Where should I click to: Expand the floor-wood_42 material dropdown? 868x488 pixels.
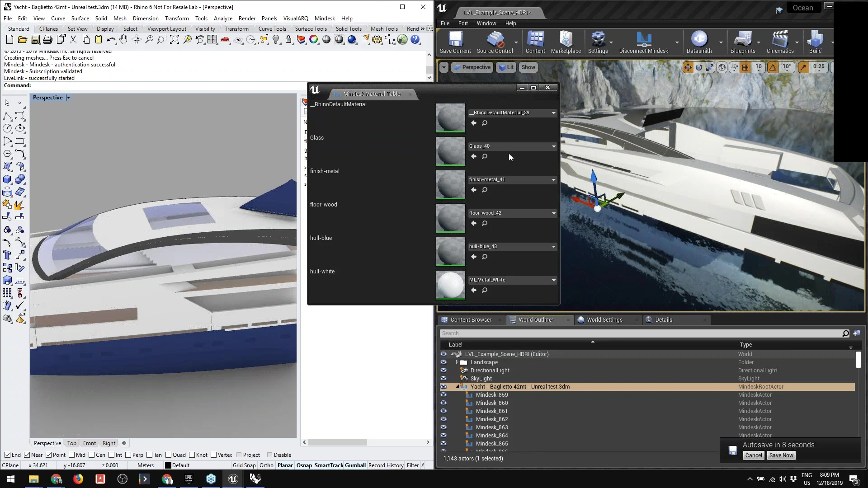coord(553,213)
